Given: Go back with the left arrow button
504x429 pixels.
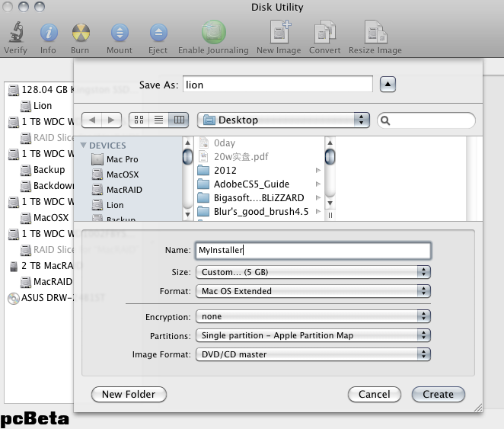Looking at the screenshot, I should click(x=92, y=120).
